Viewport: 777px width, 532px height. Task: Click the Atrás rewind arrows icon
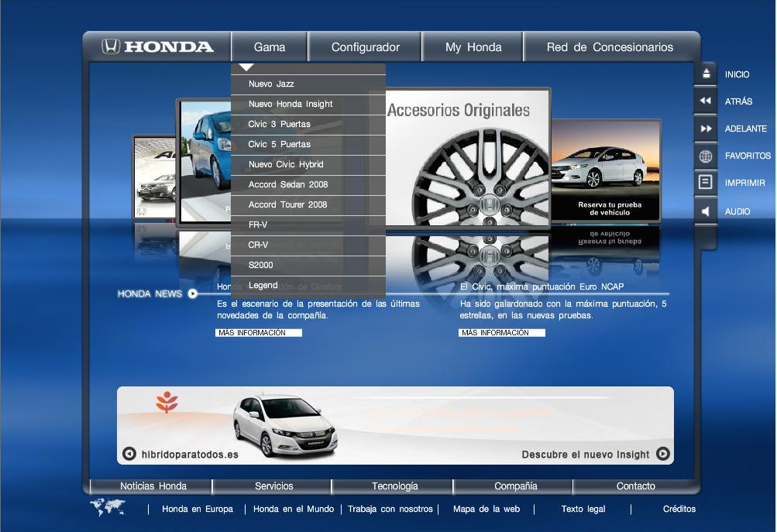pyautogui.click(x=706, y=101)
